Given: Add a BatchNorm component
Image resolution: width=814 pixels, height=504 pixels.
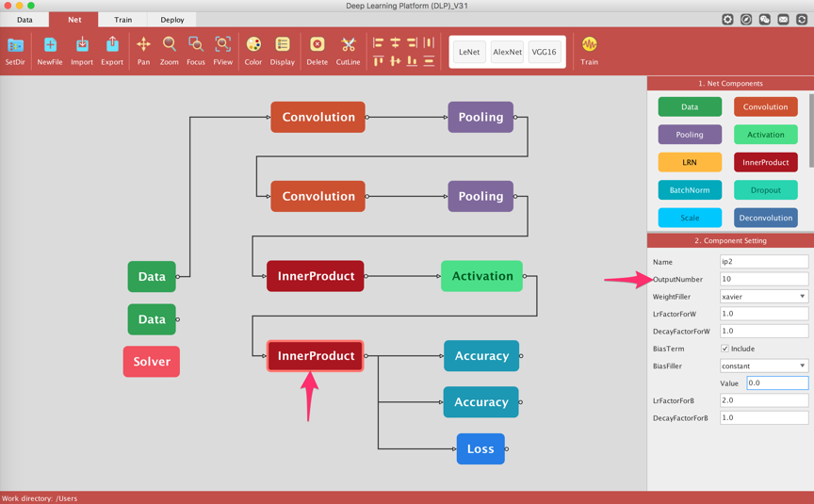Looking at the screenshot, I should pos(690,190).
